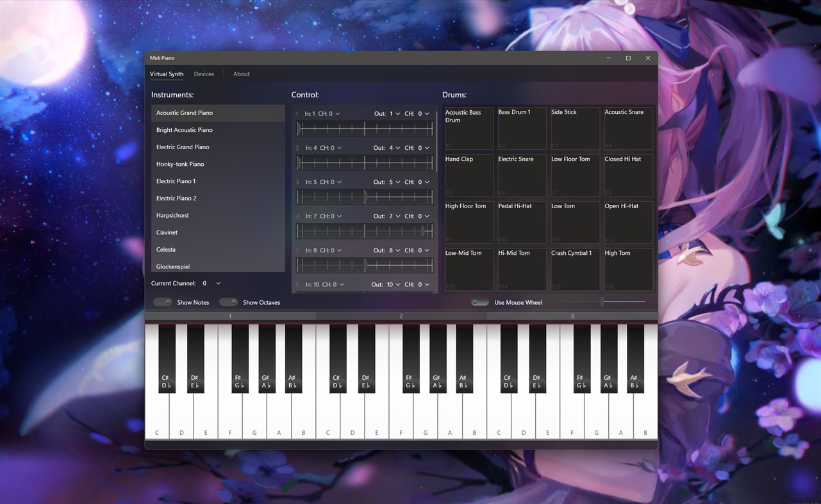Select the Celesta instrument
Image resolution: width=821 pixels, height=504 pixels.
218,250
